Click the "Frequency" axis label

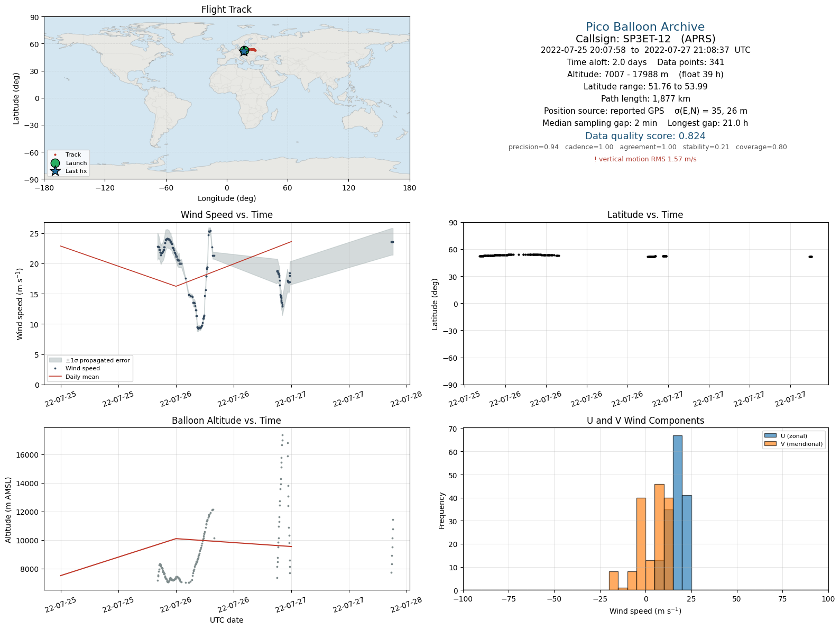click(x=442, y=511)
